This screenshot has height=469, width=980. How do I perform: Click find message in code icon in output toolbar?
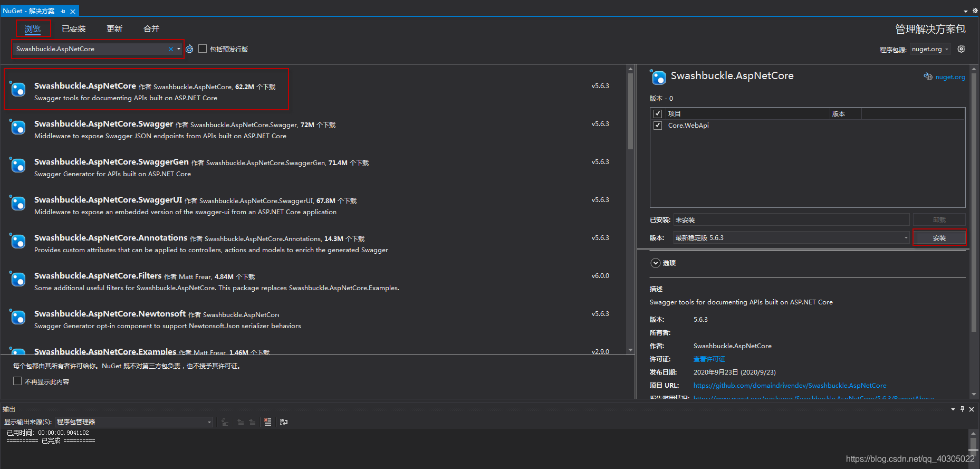[x=225, y=422]
